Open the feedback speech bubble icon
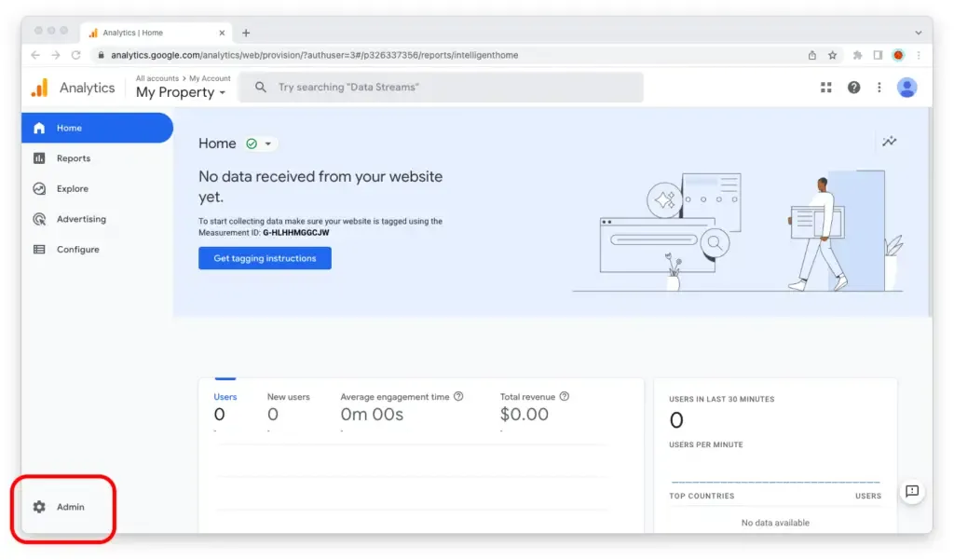 point(912,492)
